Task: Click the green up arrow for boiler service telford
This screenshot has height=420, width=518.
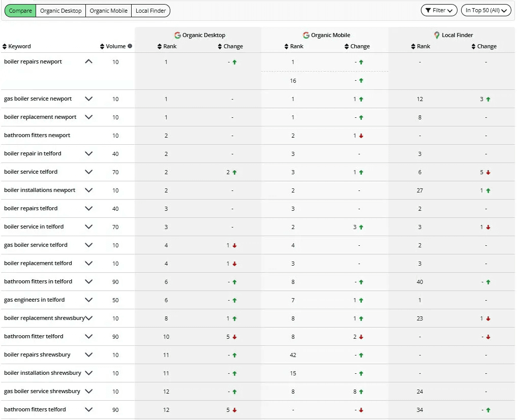Action: click(x=235, y=172)
